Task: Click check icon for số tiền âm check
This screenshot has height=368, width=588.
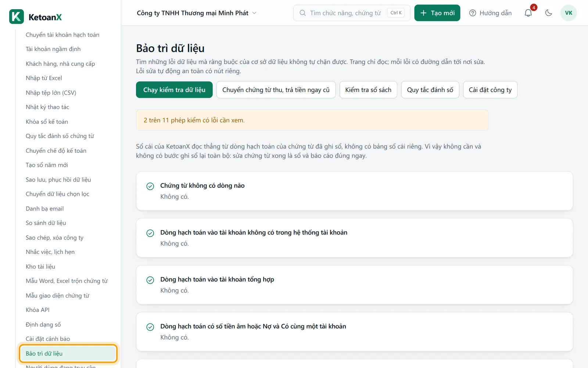Action: click(150, 327)
